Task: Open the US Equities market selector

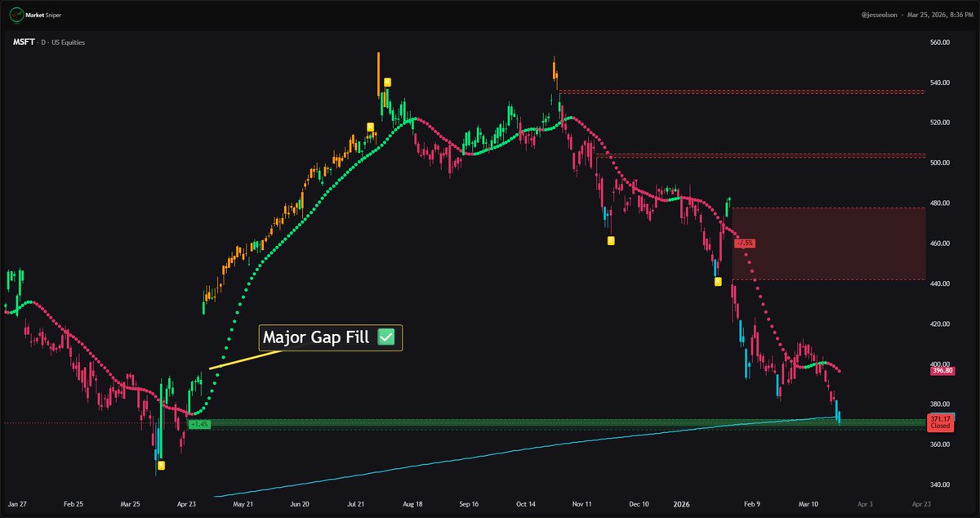Action: click(69, 42)
